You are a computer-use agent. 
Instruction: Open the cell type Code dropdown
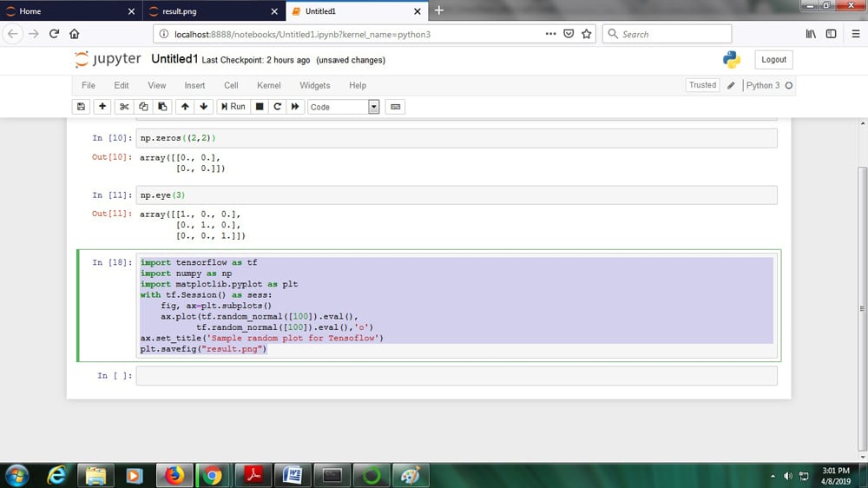click(x=344, y=107)
